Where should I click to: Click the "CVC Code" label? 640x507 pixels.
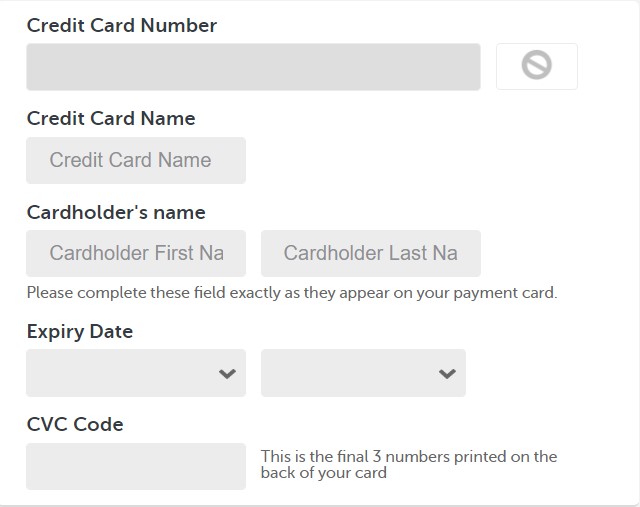tap(75, 425)
